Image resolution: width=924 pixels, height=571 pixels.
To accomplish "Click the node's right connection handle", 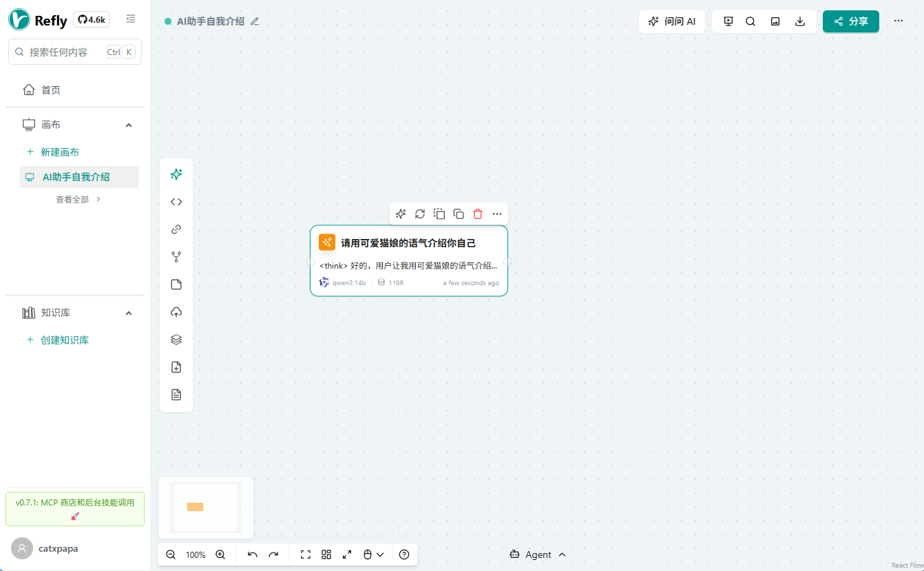I will [507, 261].
